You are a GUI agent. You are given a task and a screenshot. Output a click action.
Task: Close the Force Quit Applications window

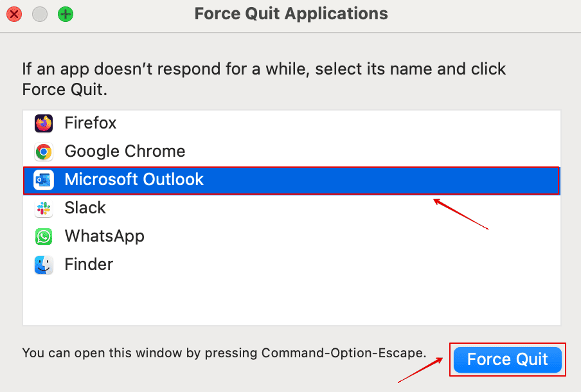coord(14,13)
